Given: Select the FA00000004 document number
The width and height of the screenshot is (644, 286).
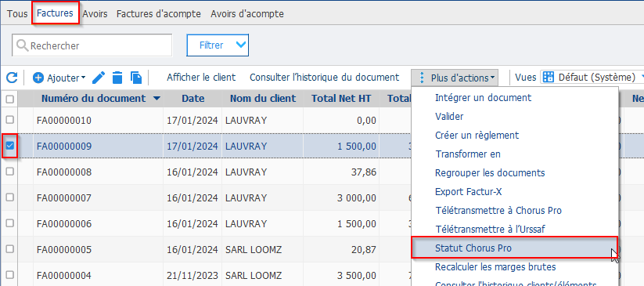Looking at the screenshot, I should point(63,275).
